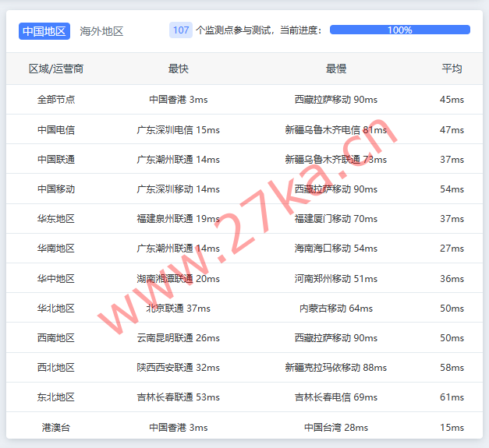The image size is (489, 448).
Task: Click 吉林长春联通 53ms cell
Action: coord(179,397)
